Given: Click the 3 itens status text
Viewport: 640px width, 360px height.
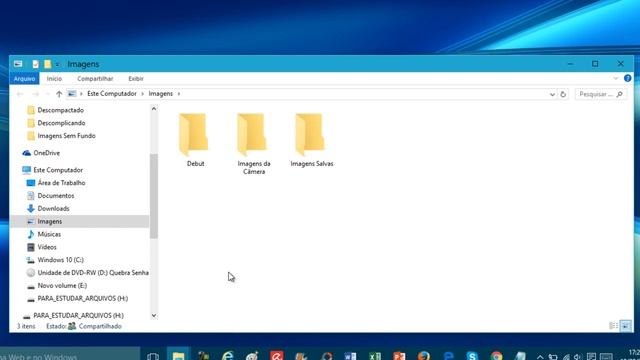Looking at the screenshot, I should (26, 327).
